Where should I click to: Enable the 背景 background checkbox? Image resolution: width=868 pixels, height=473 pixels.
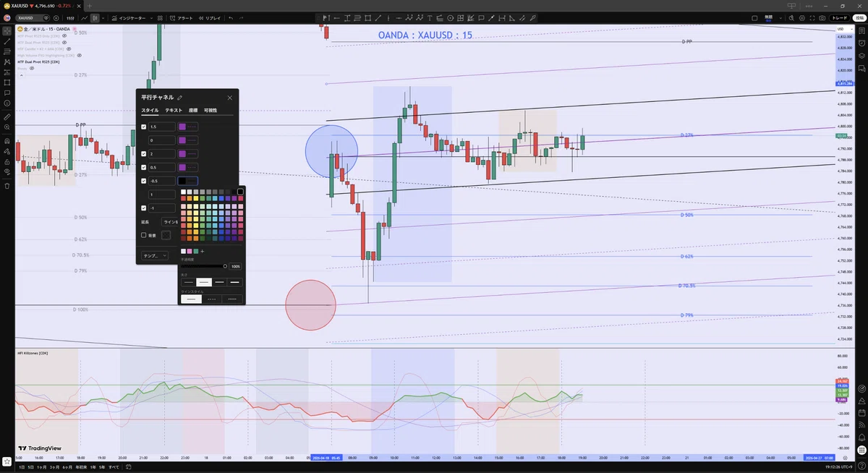[143, 235]
